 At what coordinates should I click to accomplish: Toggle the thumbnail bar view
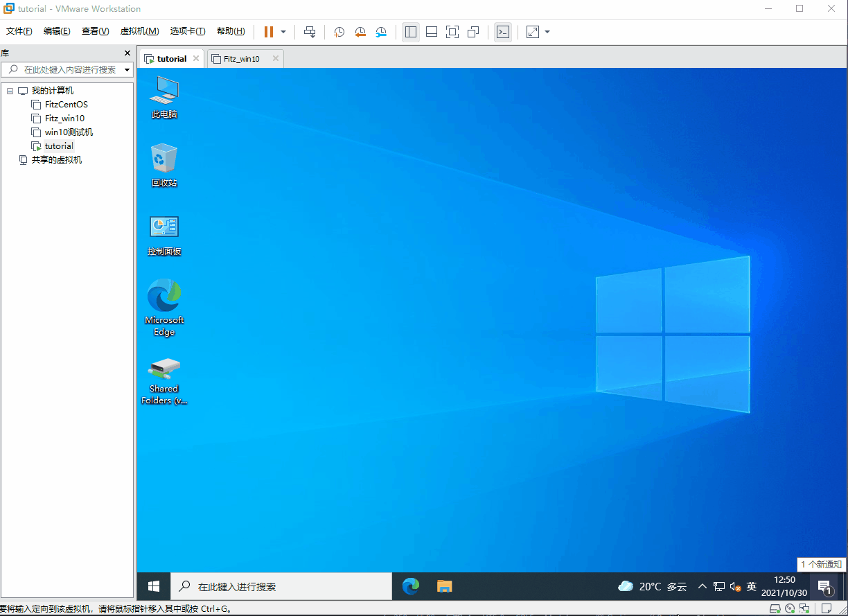click(x=432, y=32)
